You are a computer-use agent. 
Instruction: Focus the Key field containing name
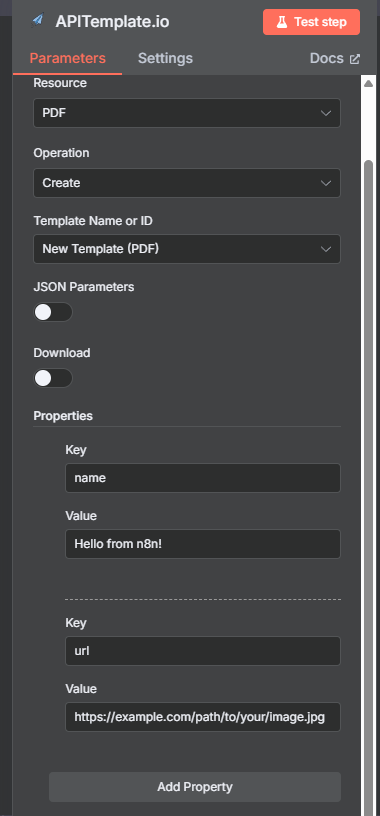coord(203,478)
